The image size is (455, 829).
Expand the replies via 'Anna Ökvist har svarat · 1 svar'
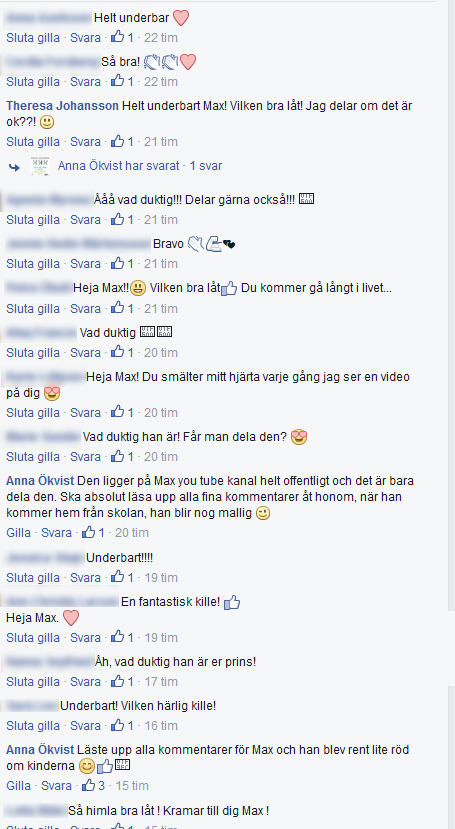point(140,166)
